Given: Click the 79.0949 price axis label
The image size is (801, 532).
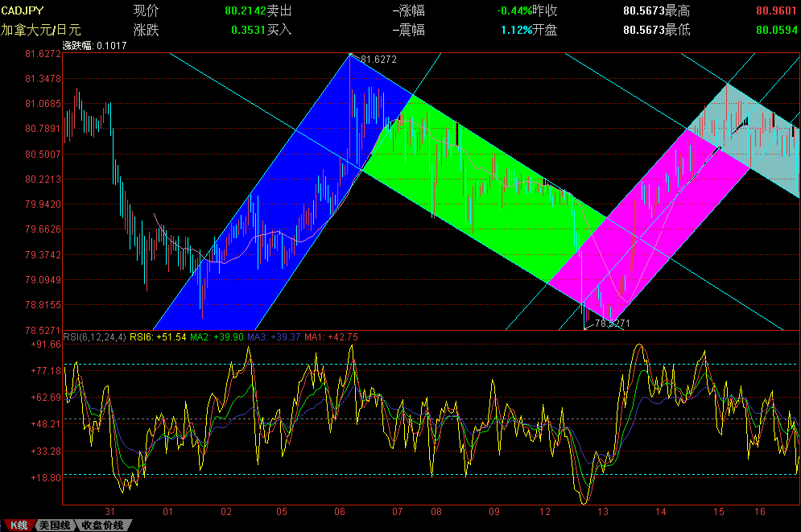Looking at the screenshot, I should click(43, 280).
